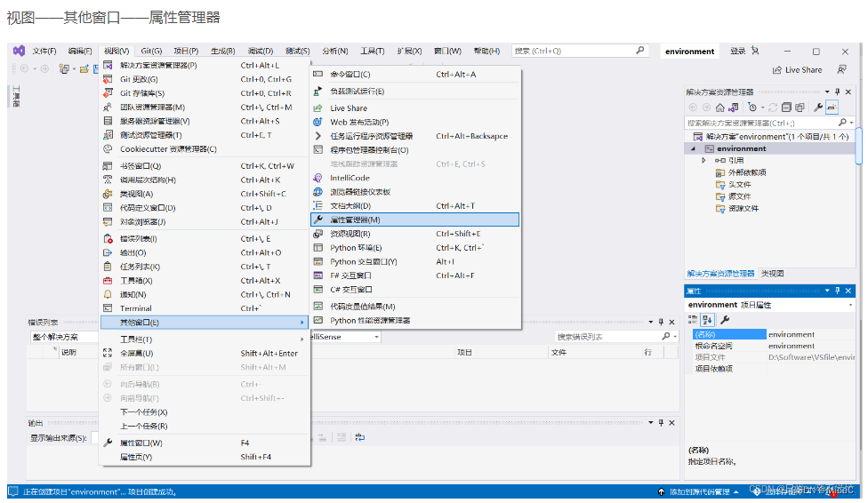The width and height of the screenshot is (868, 503).
Task: Click the search magnifier in Ctrl+Q box
Action: point(640,51)
